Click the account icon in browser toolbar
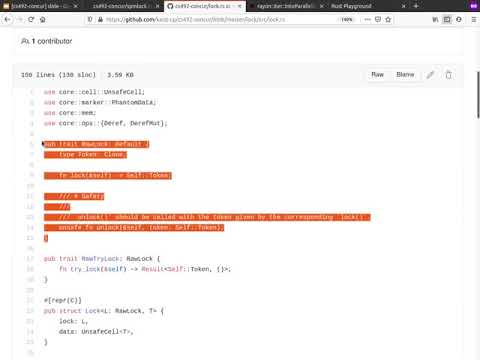The height and width of the screenshot is (360, 480). (x=459, y=20)
